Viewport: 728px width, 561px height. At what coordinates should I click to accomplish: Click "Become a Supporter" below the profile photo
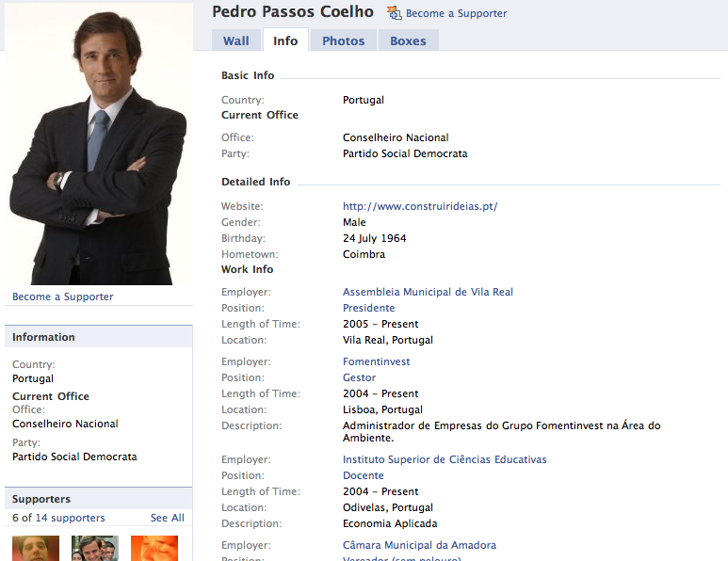tap(63, 297)
